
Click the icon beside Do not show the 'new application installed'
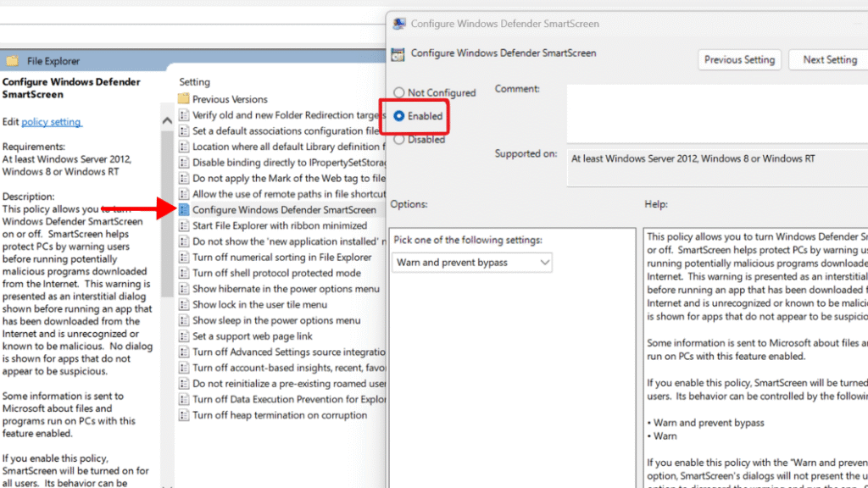[x=184, y=241]
